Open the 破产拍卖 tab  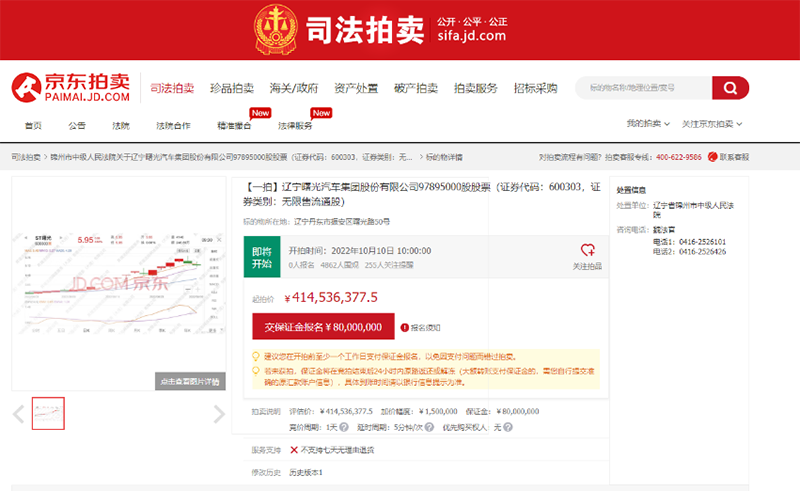[416, 88]
